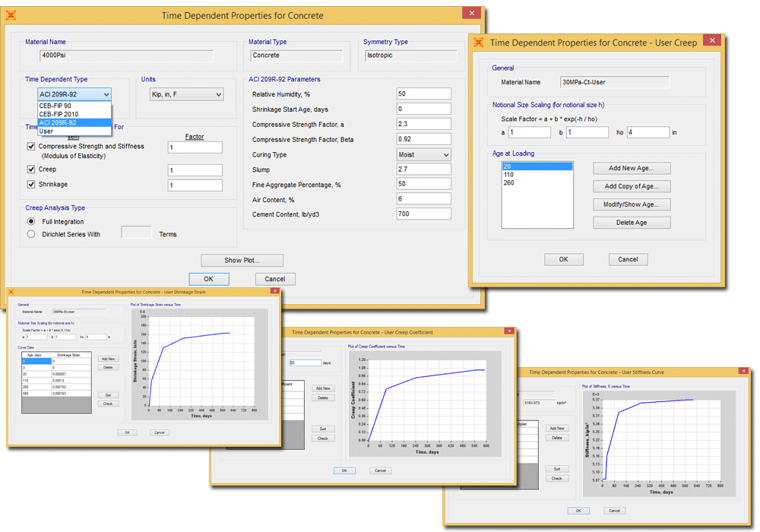The height and width of the screenshot is (532, 760).
Task: Click the app icon in User Creep dialog title
Action: coord(478,43)
